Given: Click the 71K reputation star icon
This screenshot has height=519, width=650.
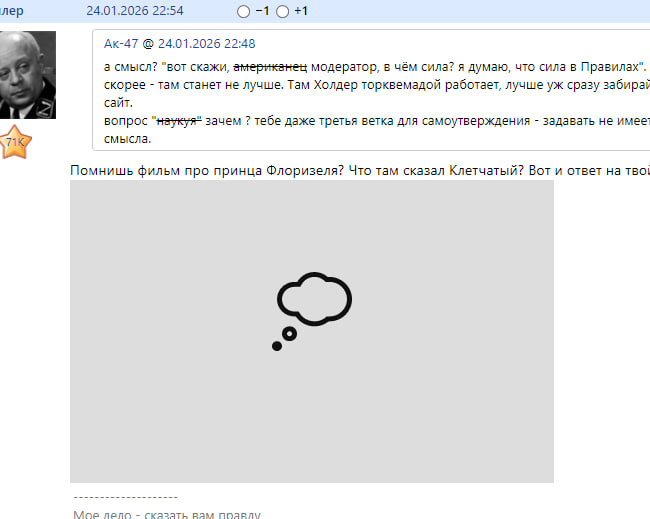Looking at the screenshot, I should [15, 142].
